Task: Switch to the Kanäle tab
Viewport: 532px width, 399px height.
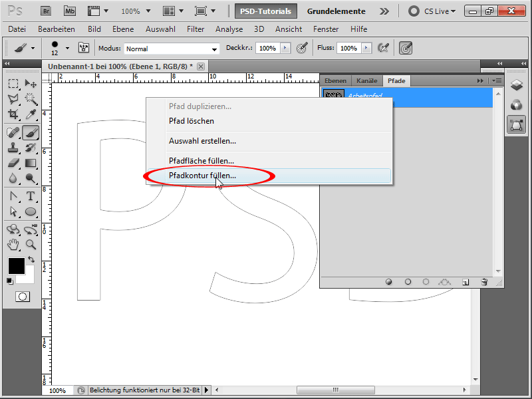Action: (367, 81)
